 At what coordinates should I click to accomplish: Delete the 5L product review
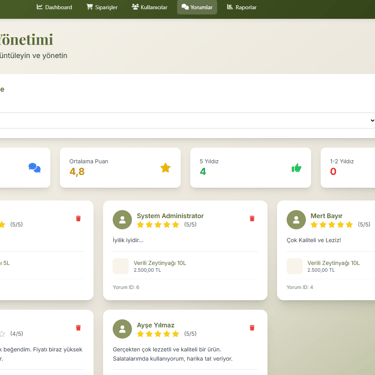(78, 218)
